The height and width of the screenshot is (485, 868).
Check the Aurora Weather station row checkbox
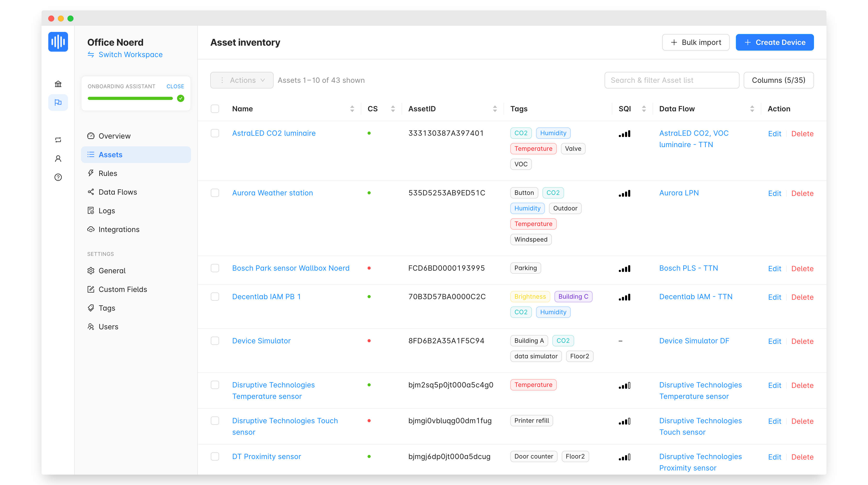click(x=215, y=193)
